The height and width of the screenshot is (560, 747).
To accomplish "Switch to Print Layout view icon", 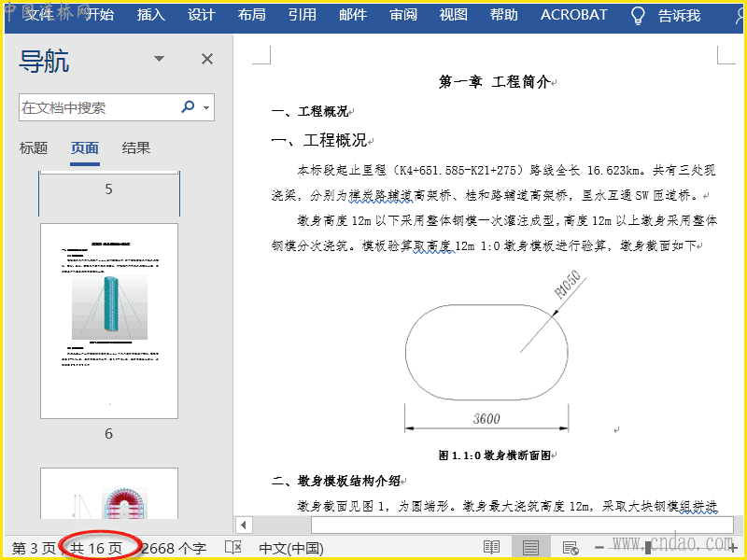I will coord(530,547).
